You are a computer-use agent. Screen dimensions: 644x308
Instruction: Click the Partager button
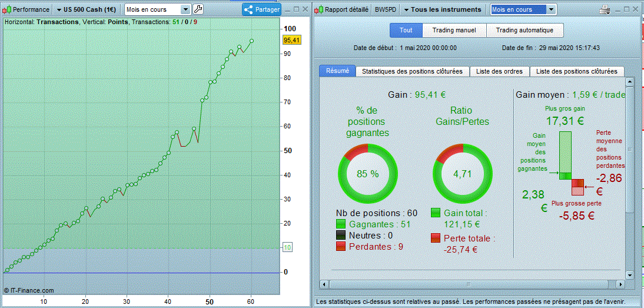coord(261,9)
